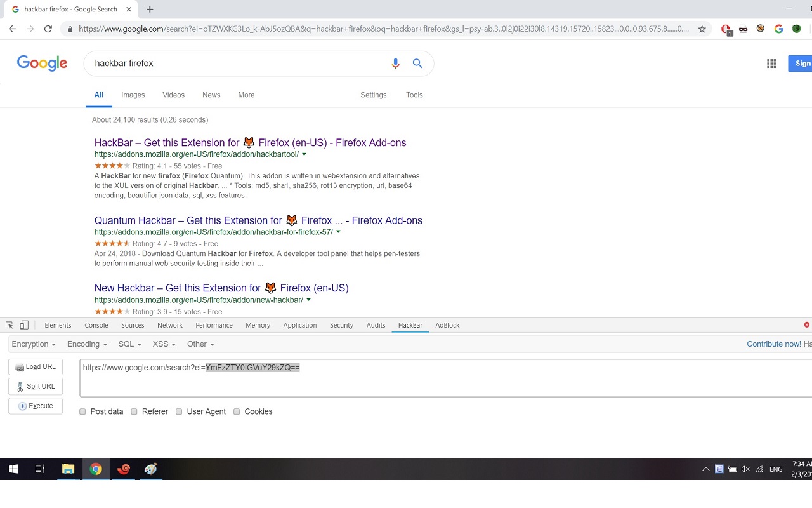Enable the Cookies checkbox
The width and height of the screenshot is (812, 508).
click(x=237, y=411)
